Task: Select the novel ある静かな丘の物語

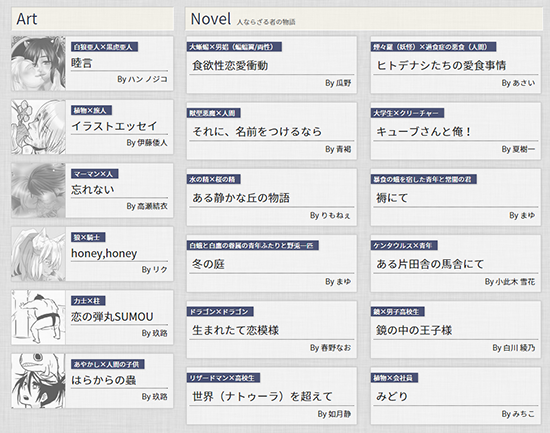Action: [x=241, y=198]
